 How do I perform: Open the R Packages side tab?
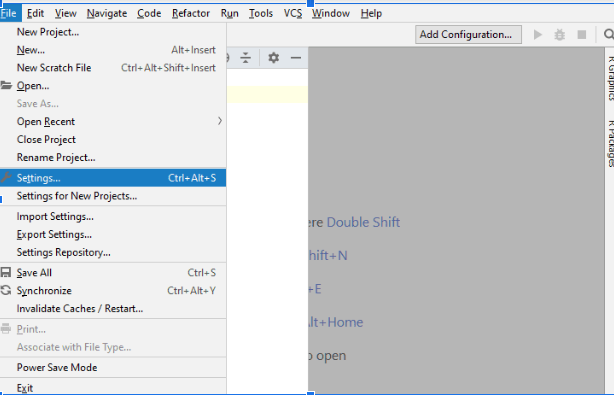point(610,144)
